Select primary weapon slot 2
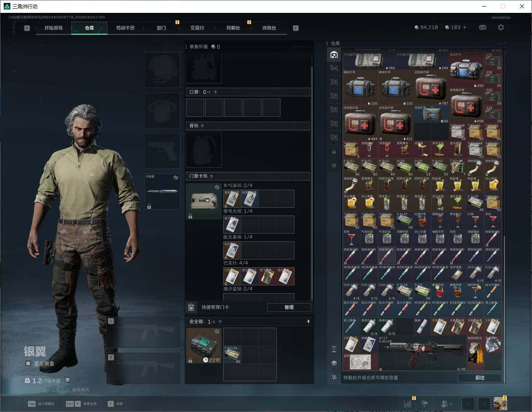This screenshot has width=532, height=412. pyautogui.click(x=144, y=369)
